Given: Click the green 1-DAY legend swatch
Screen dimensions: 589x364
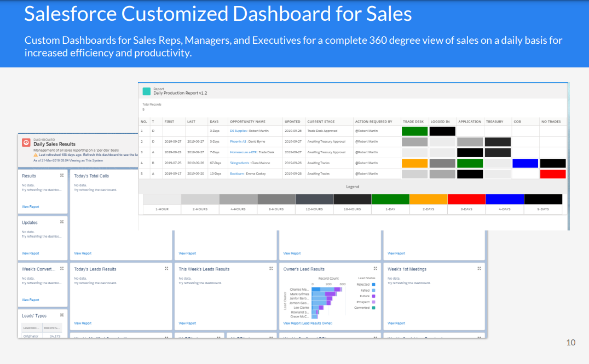Looking at the screenshot, I should pyautogui.click(x=390, y=199).
